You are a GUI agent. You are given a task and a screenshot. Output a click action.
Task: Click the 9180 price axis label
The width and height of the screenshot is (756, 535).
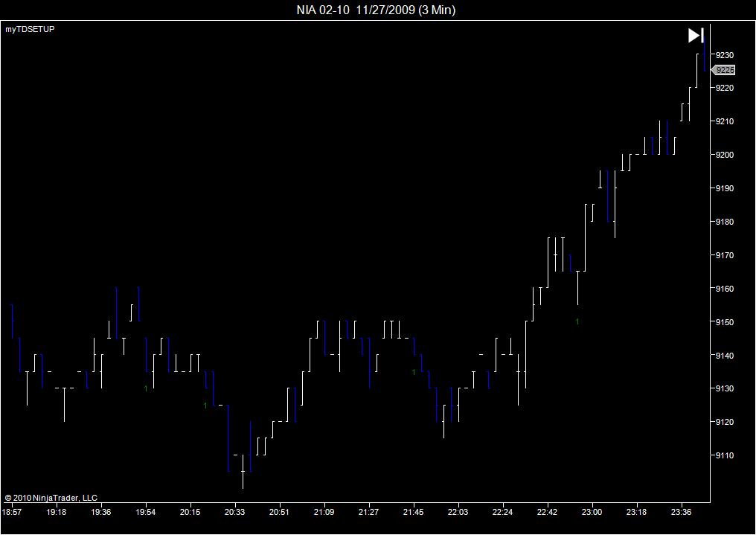tap(725, 222)
